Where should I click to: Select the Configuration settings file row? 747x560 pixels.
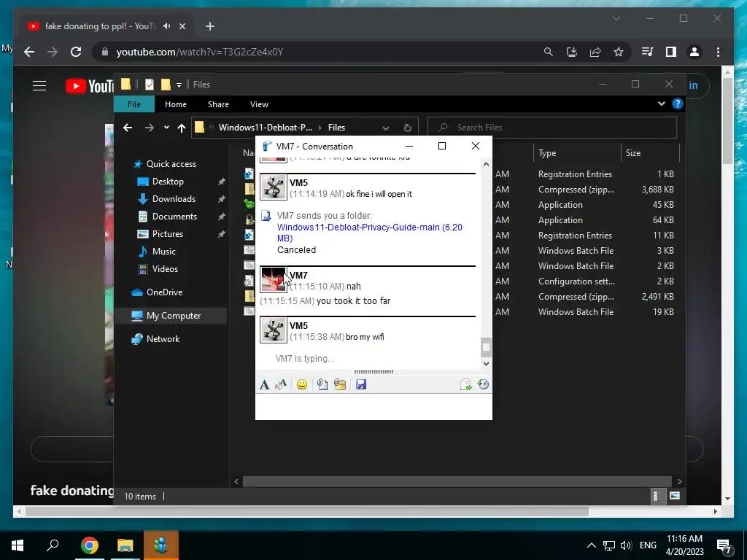462,281
